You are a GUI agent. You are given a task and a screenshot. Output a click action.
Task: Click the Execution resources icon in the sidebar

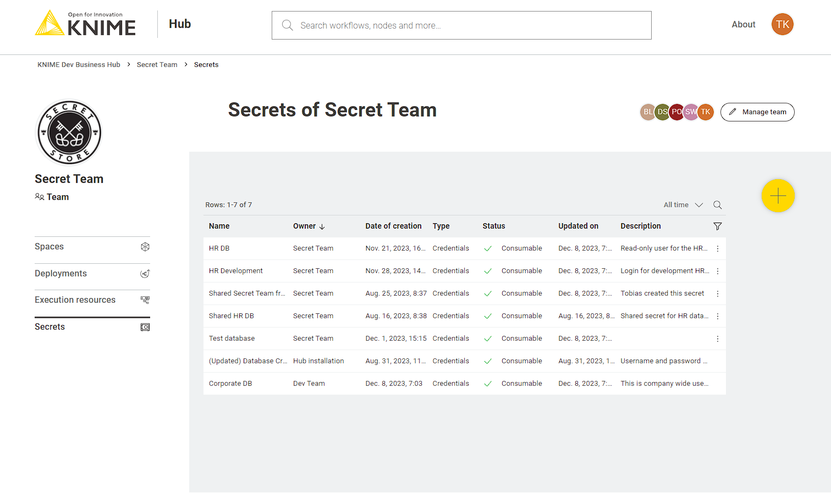pyautogui.click(x=145, y=300)
